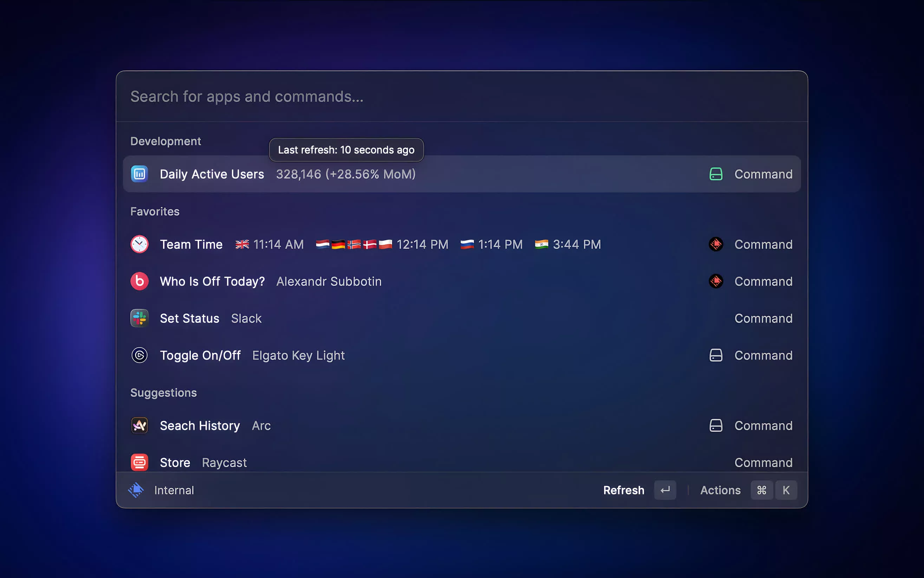Click the Team Time clock icon
Viewport: 924px width, 578px height.
pyautogui.click(x=139, y=244)
